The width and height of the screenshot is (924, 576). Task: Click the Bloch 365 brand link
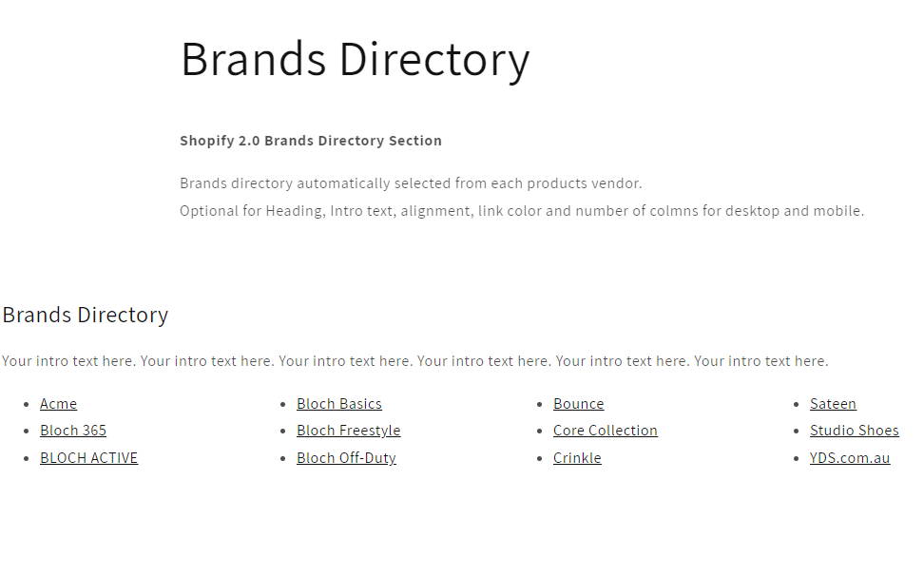(x=73, y=431)
